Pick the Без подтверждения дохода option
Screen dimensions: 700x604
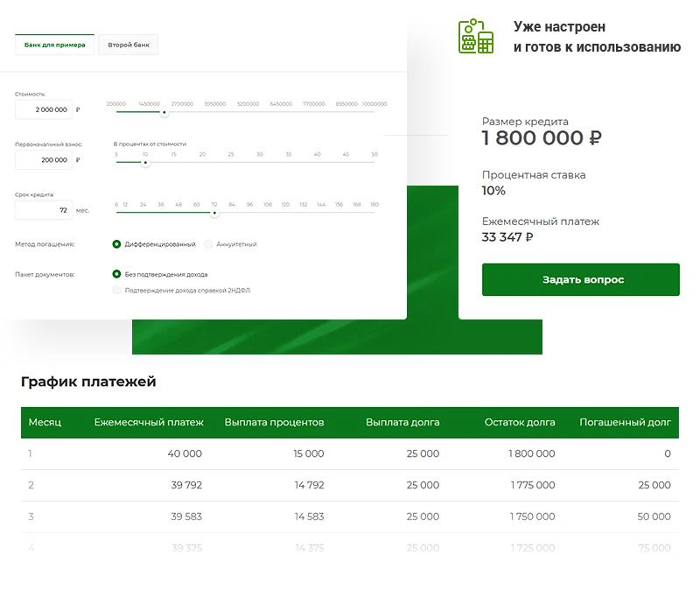pyautogui.click(x=117, y=274)
